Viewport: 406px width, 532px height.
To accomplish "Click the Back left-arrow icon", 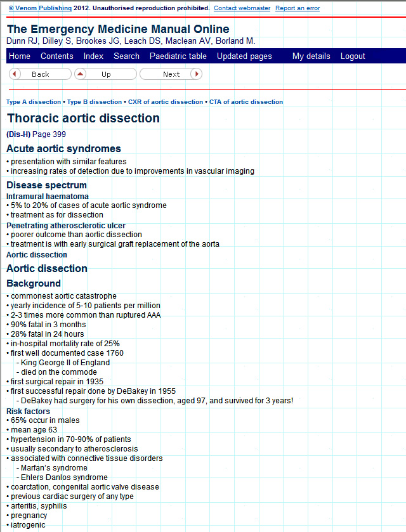I will [x=15, y=74].
